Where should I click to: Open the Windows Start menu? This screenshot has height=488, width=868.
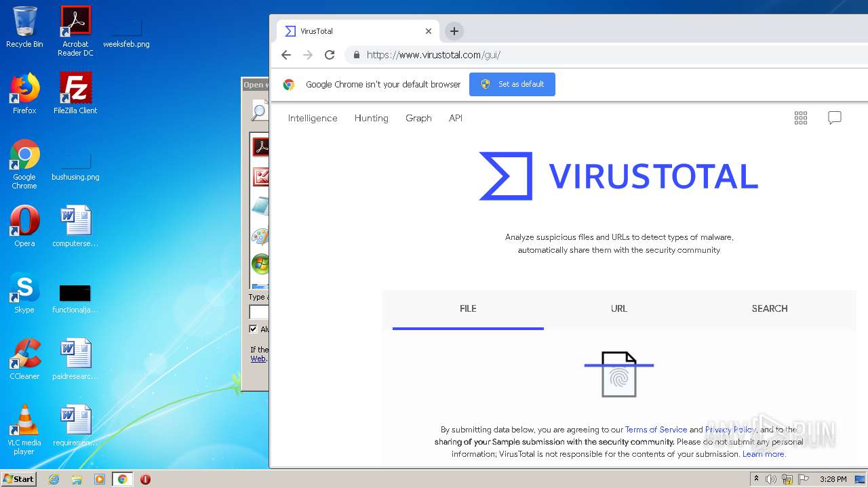point(18,479)
